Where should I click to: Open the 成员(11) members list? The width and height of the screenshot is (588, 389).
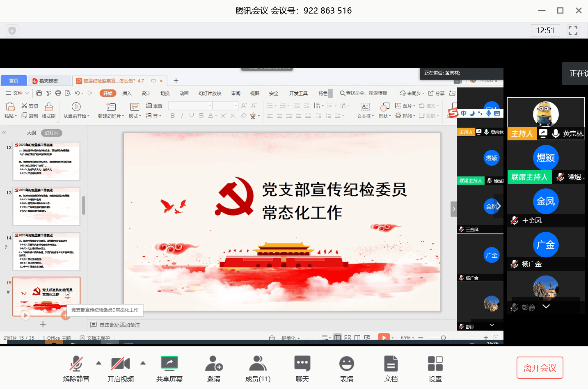(258, 364)
